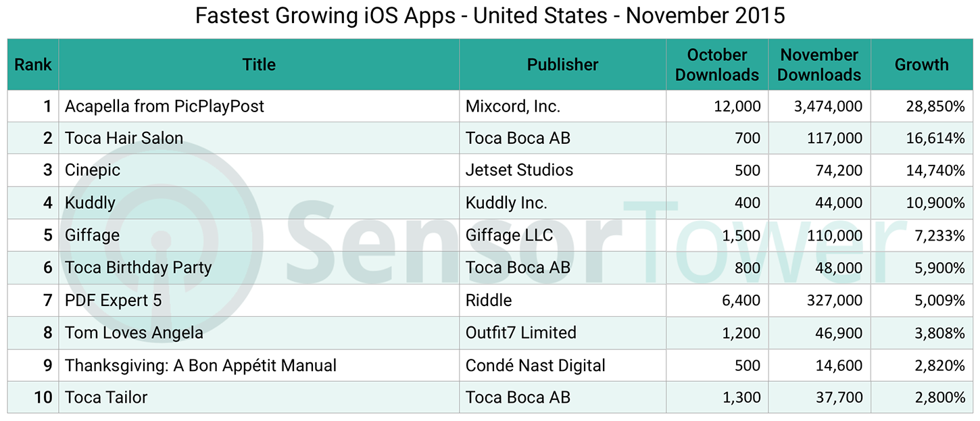This screenshot has height=421, width=980.
Task: Select Toca Birthday Party title
Action: coord(138,268)
